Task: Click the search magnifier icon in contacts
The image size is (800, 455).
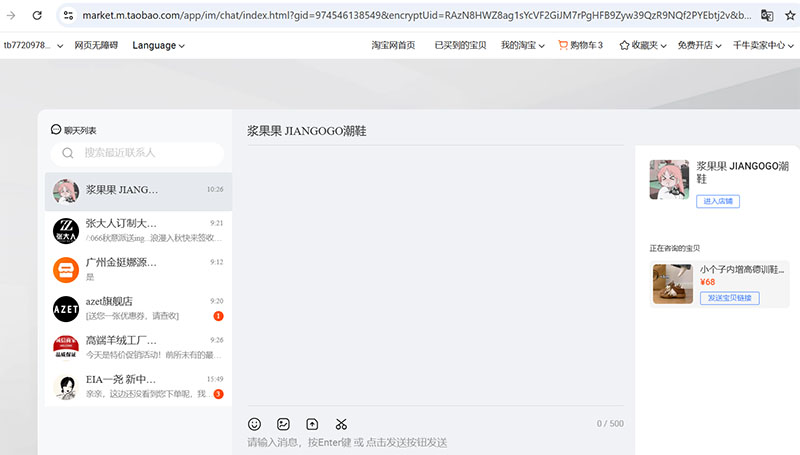Action: coord(68,153)
